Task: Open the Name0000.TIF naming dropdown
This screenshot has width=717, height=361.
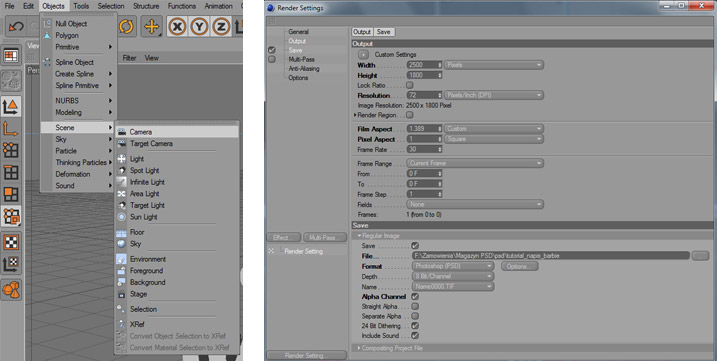Action: 453,286
